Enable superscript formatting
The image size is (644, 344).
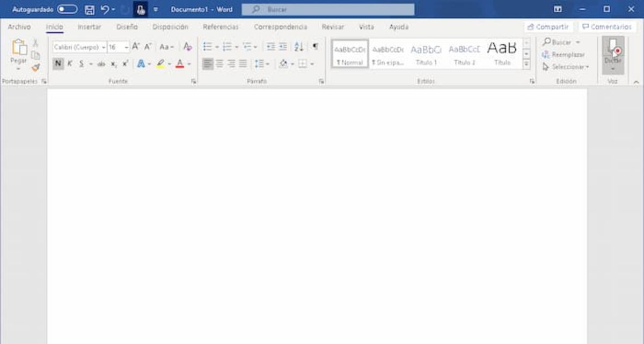point(125,63)
